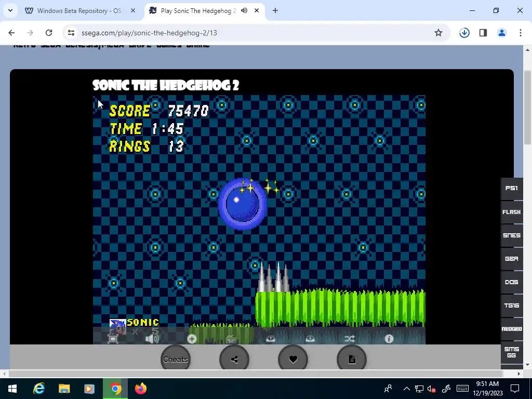Screen dimensions: 532x399
Task: Click the blue spinning Sonic ball in game
Action: 242,204
